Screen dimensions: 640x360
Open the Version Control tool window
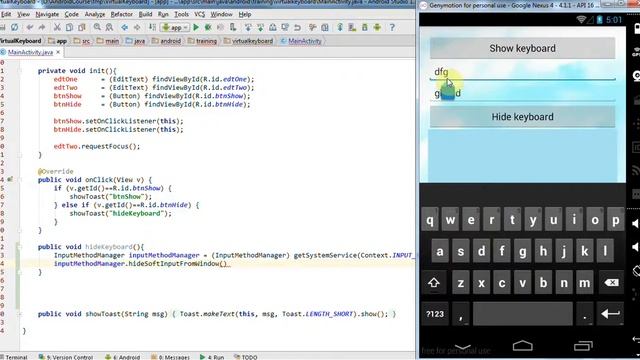pos(66,357)
